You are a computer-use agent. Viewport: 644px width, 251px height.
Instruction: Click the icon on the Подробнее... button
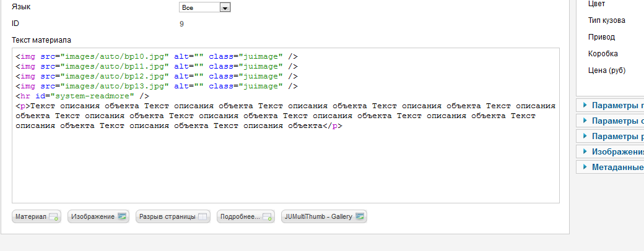(x=267, y=217)
